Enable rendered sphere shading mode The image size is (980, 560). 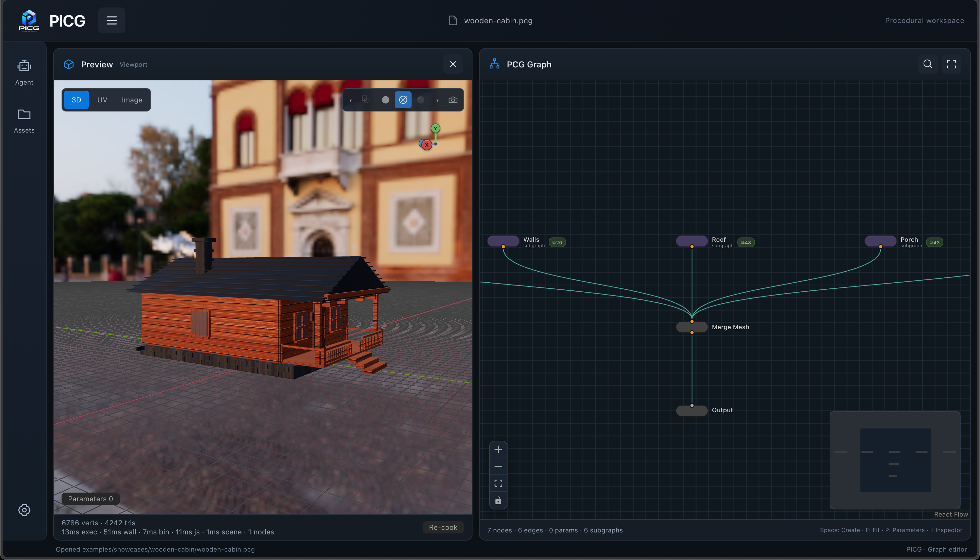421,100
